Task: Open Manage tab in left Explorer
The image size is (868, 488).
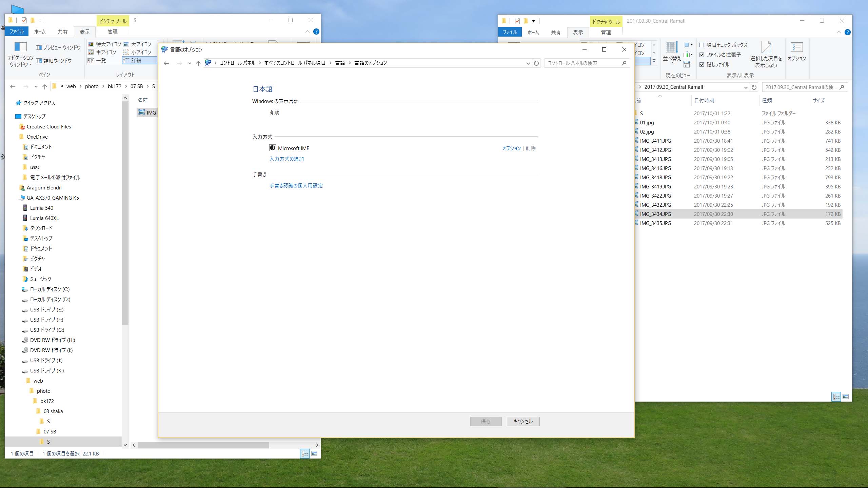Action: tap(113, 32)
